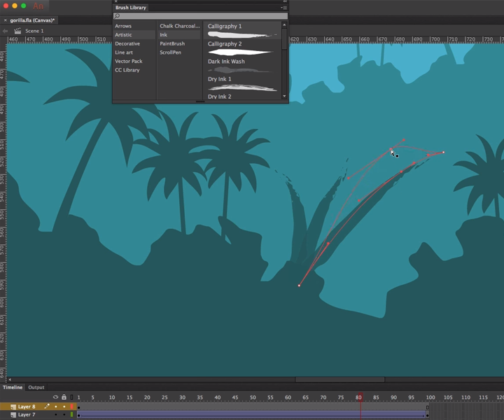The height and width of the screenshot is (420, 504).
Task: Click frame 80 playhead on the timeline ruler
Action: tap(360, 398)
